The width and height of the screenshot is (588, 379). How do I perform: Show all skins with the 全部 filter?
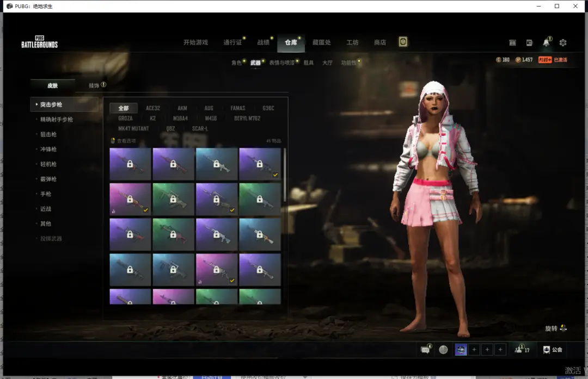(x=124, y=108)
